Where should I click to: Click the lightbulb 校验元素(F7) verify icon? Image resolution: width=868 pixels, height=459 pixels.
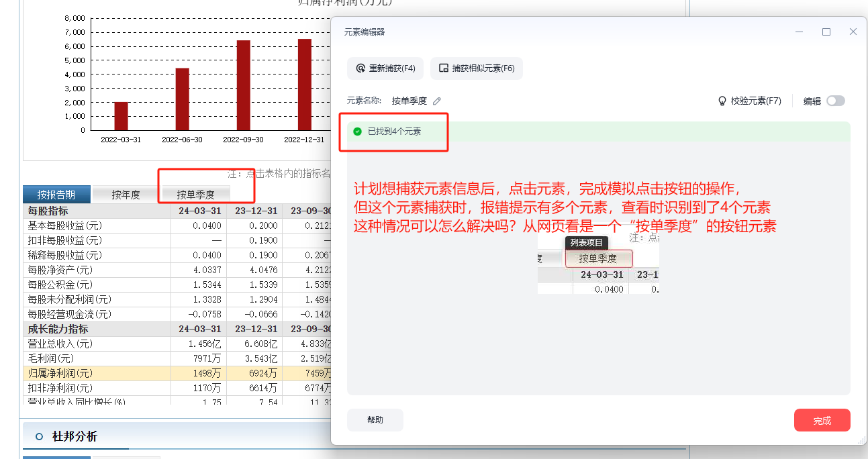[x=722, y=101]
